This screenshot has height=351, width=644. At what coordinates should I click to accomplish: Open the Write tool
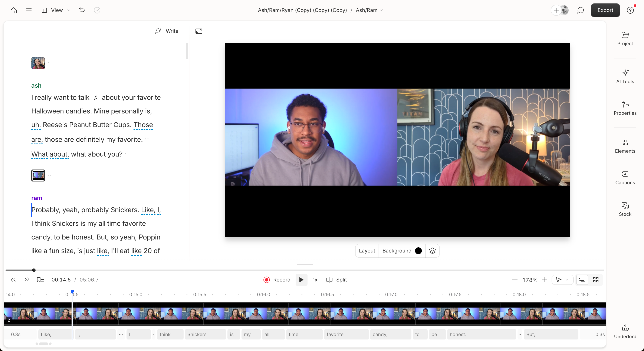[x=167, y=31]
